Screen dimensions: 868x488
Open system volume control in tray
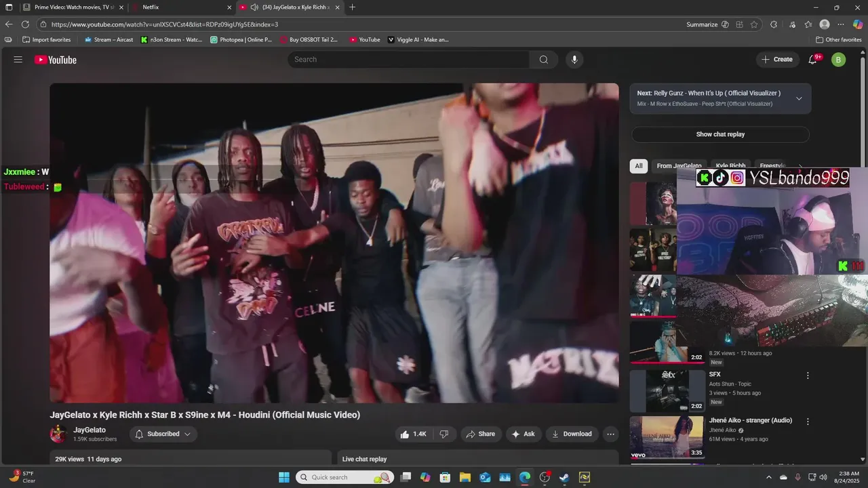823,477
